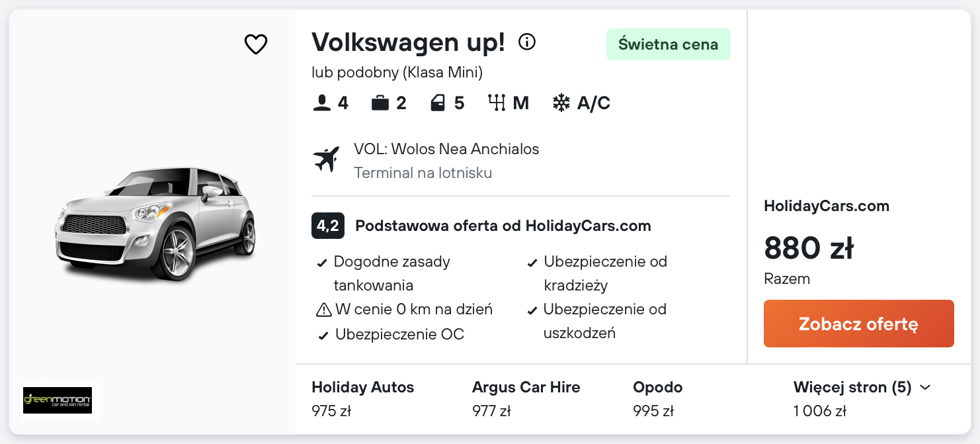Screen dimensions: 980x444
Task: Click the car door icon
Action: tap(438, 103)
